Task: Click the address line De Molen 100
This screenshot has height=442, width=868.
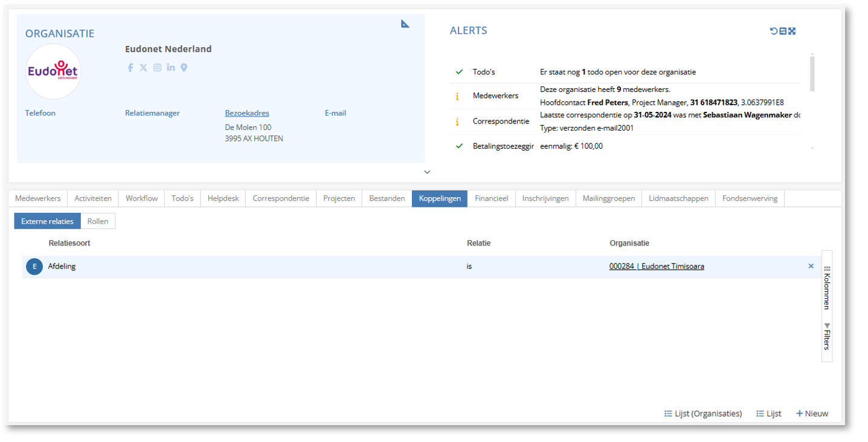Action: [248, 128]
